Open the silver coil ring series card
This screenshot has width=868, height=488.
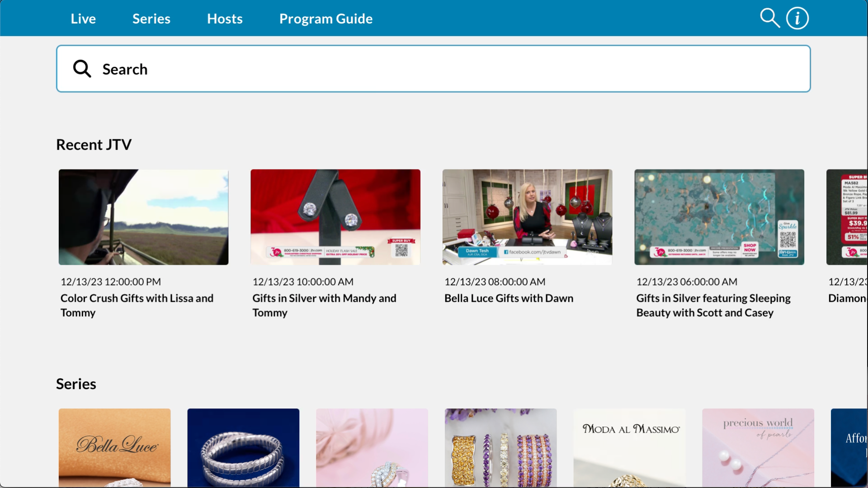coord(243,448)
